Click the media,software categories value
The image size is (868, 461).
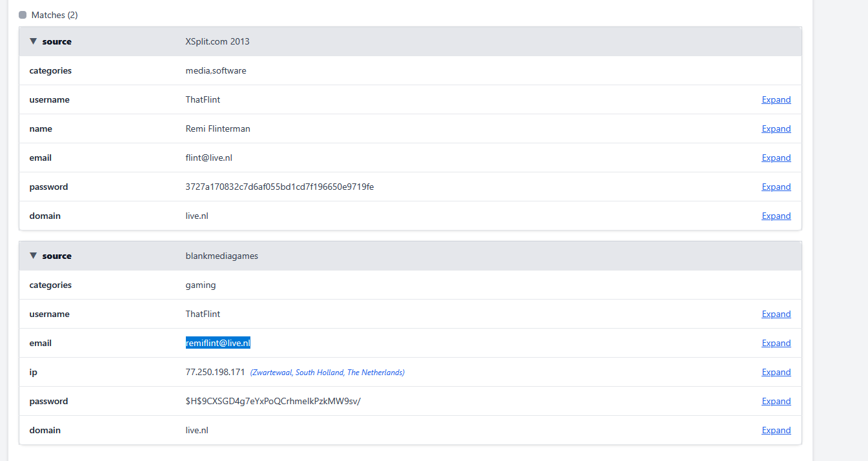point(216,70)
